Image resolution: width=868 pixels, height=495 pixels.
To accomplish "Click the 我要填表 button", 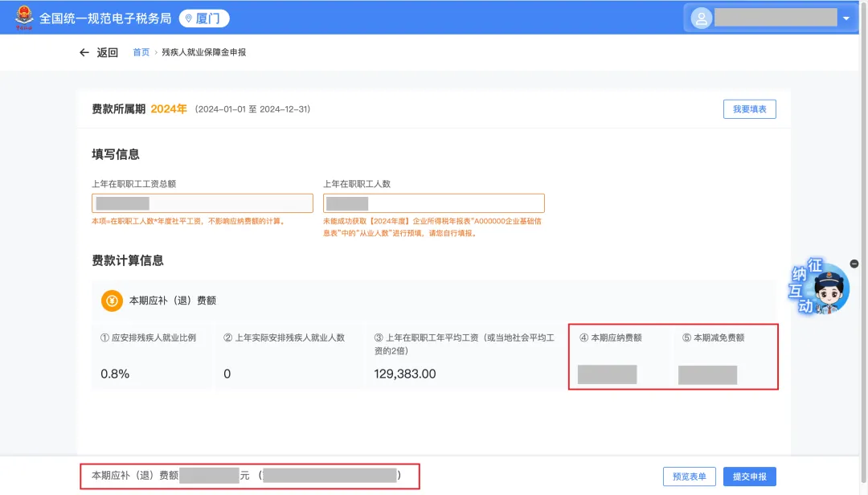I will click(749, 109).
